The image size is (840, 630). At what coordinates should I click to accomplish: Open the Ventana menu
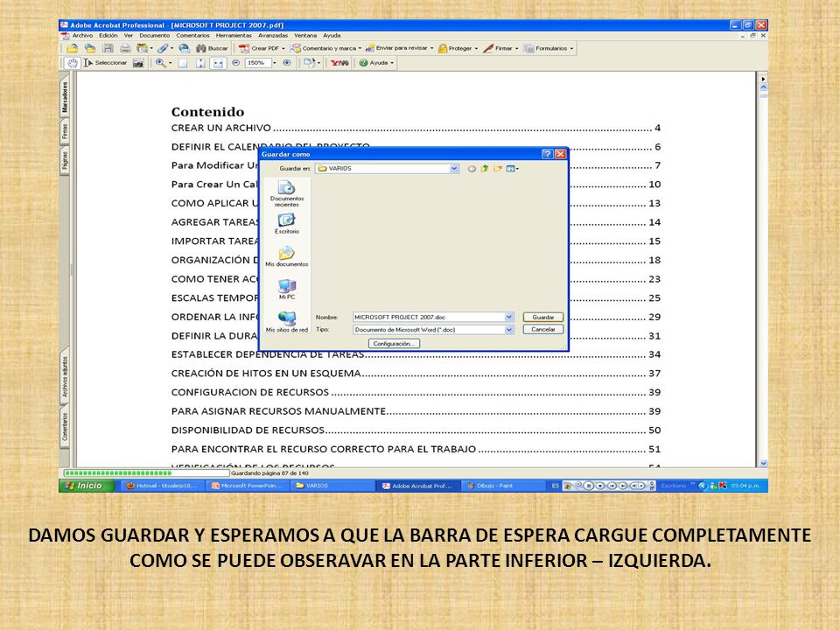pos(305,35)
